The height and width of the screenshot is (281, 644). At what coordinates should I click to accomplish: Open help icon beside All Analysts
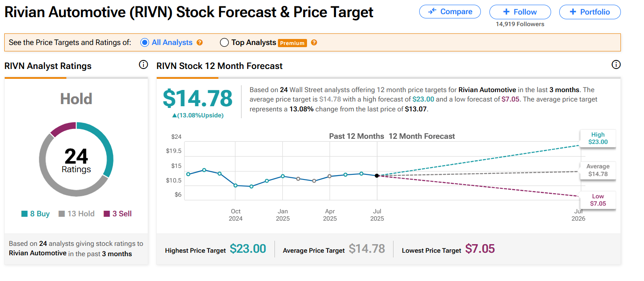(200, 42)
